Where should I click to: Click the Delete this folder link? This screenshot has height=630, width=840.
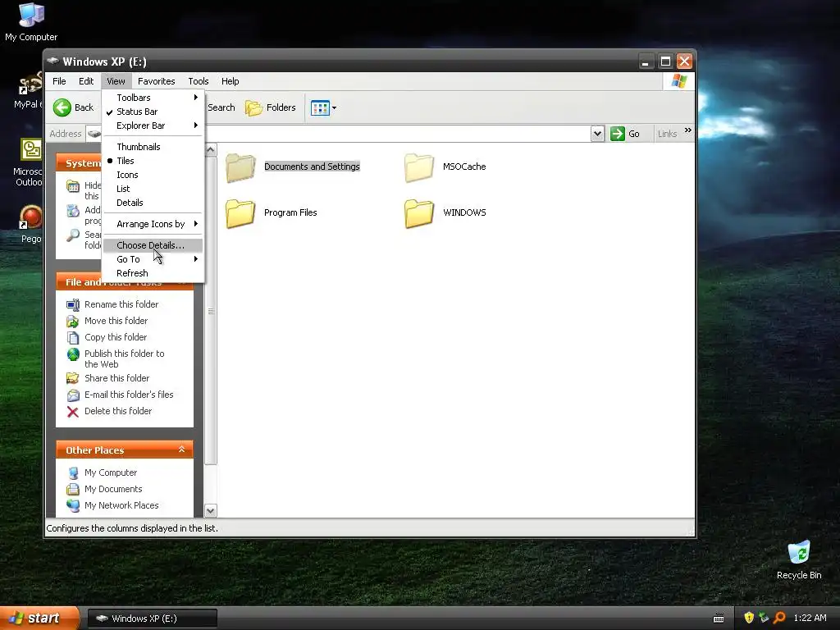tap(118, 411)
